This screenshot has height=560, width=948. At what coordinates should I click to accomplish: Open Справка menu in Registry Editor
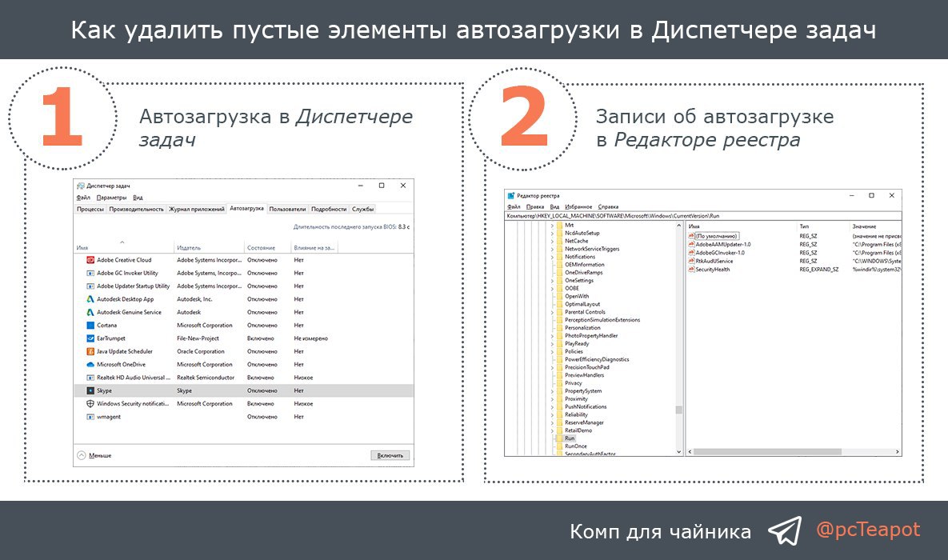[x=608, y=207]
